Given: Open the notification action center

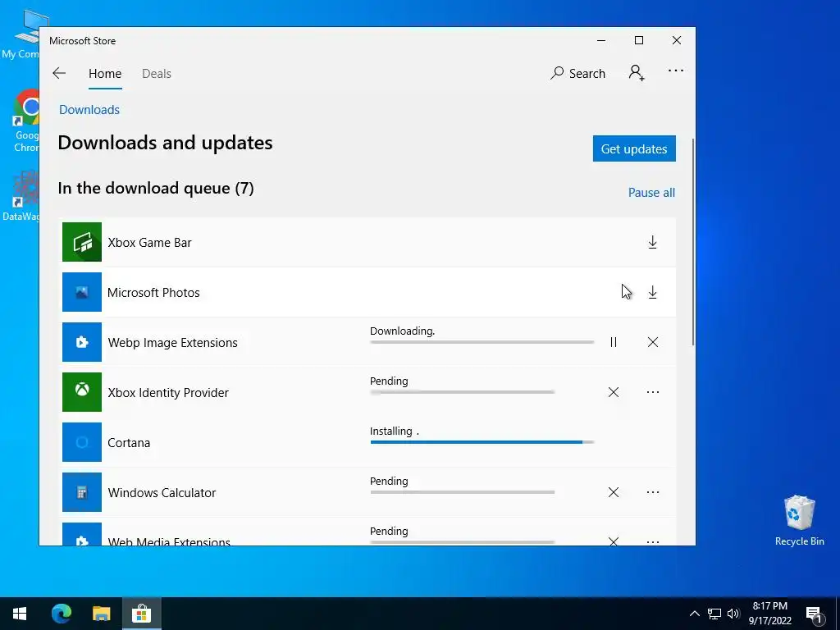Looking at the screenshot, I should click(815, 614).
